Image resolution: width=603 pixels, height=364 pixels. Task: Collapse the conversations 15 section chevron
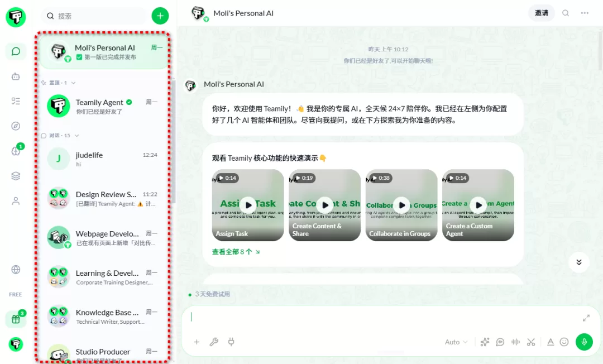click(76, 135)
